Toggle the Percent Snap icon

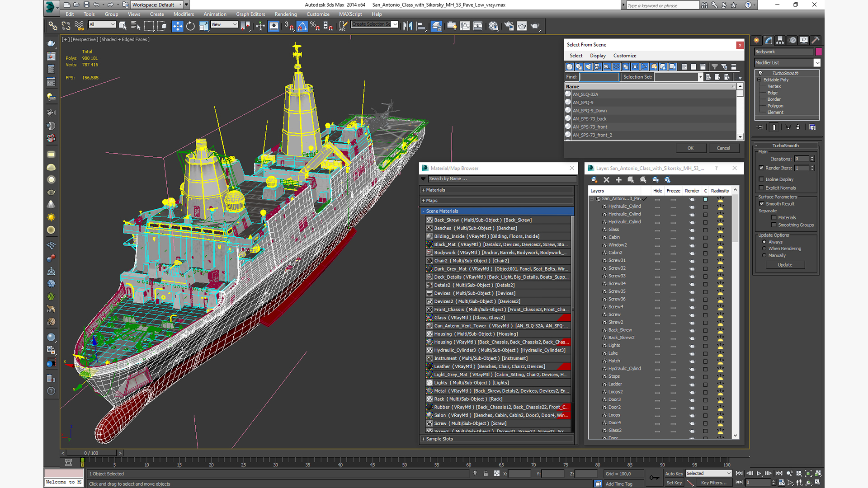click(315, 26)
